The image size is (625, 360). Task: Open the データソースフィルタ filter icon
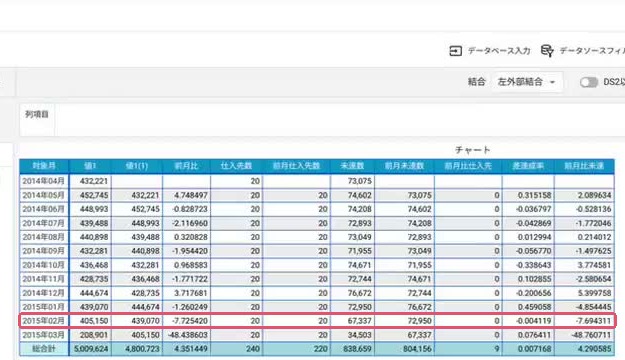pos(547,51)
